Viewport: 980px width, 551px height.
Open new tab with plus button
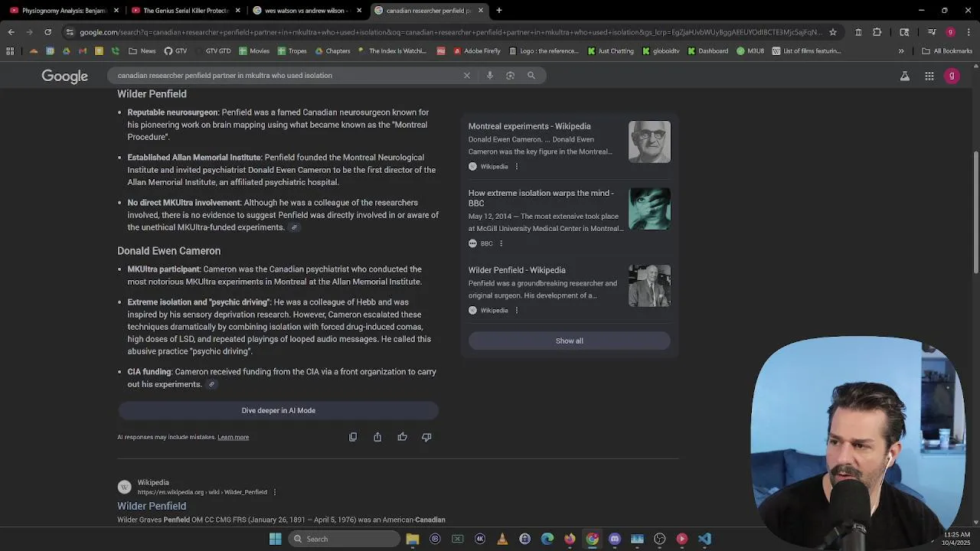(x=499, y=11)
